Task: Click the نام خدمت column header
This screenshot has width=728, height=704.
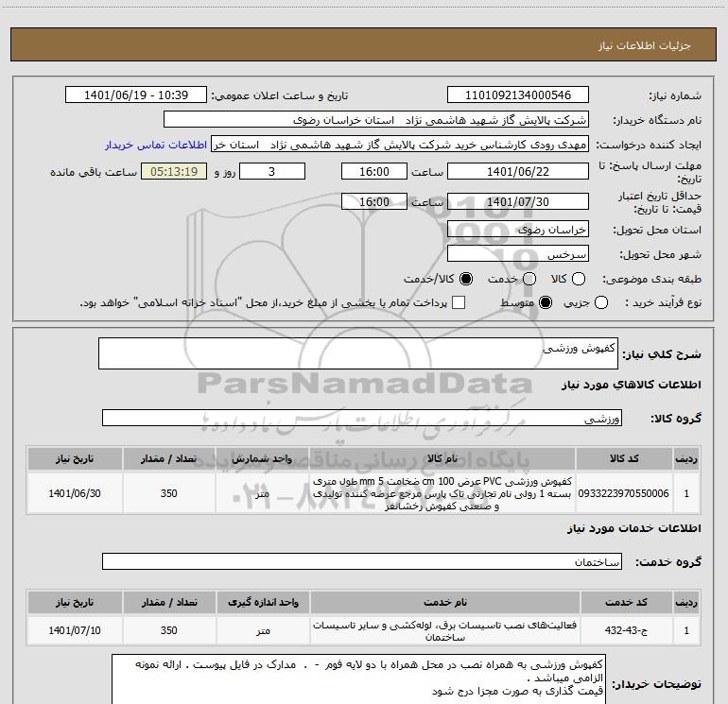Action: pyautogui.click(x=444, y=602)
